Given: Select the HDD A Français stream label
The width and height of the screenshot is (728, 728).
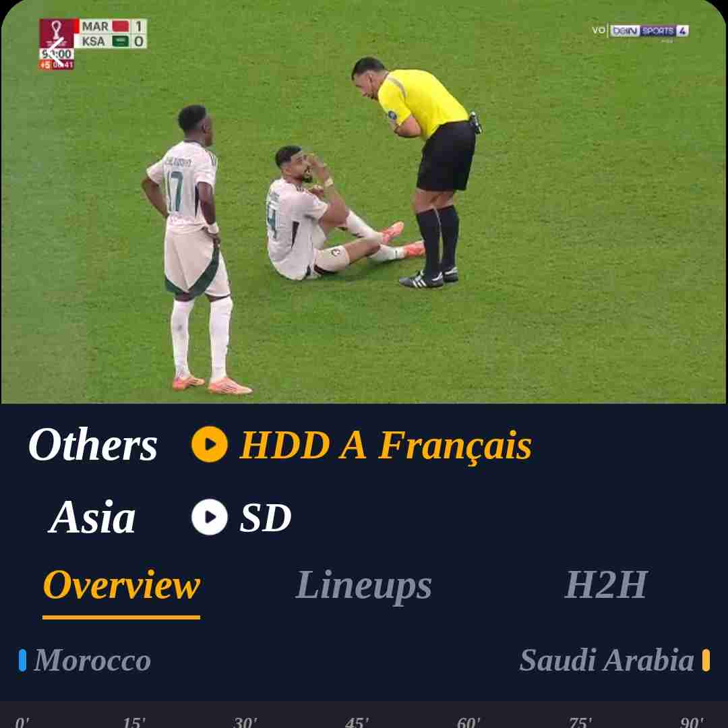Looking at the screenshot, I should [386, 446].
